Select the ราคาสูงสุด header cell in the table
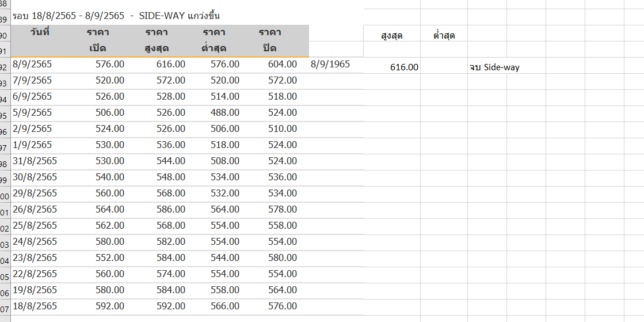The width and height of the screenshot is (644, 322). coord(157,40)
